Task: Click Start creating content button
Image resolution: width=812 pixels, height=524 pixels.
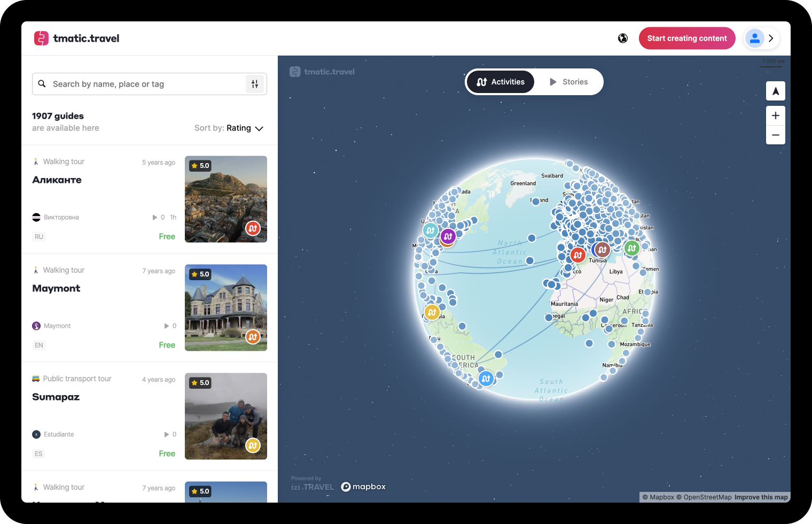Action: pos(686,38)
